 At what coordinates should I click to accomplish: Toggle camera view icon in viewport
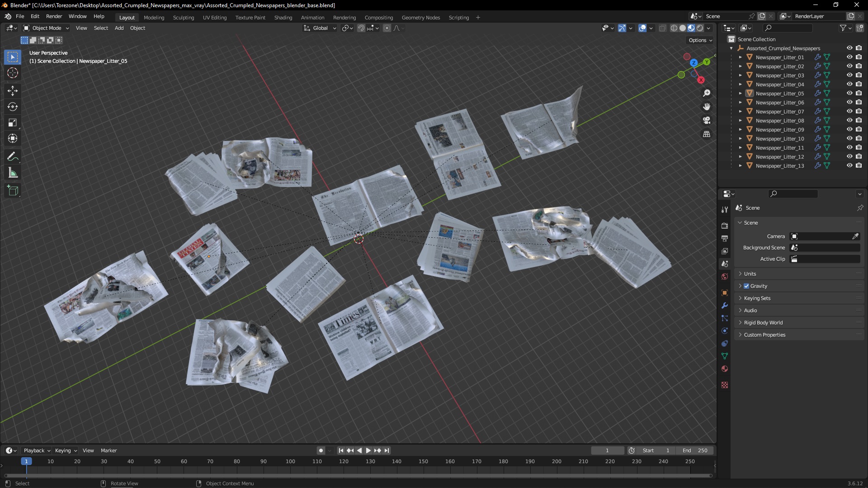(x=707, y=120)
